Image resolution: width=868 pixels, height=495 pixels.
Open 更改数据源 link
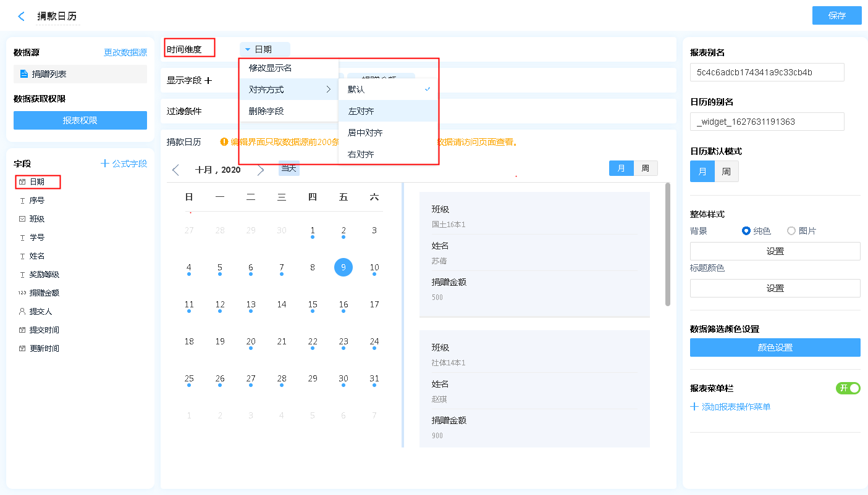125,53
